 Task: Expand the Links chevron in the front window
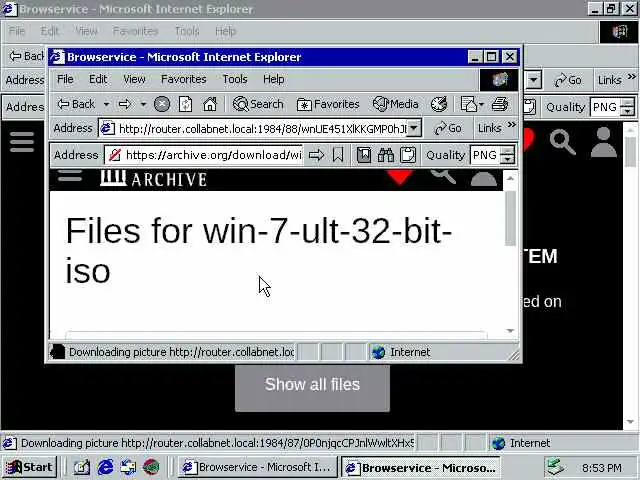(x=511, y=124)
